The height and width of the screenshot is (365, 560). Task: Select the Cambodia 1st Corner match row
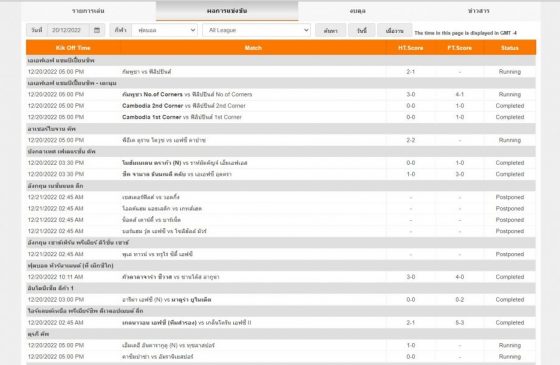point(281,117)
